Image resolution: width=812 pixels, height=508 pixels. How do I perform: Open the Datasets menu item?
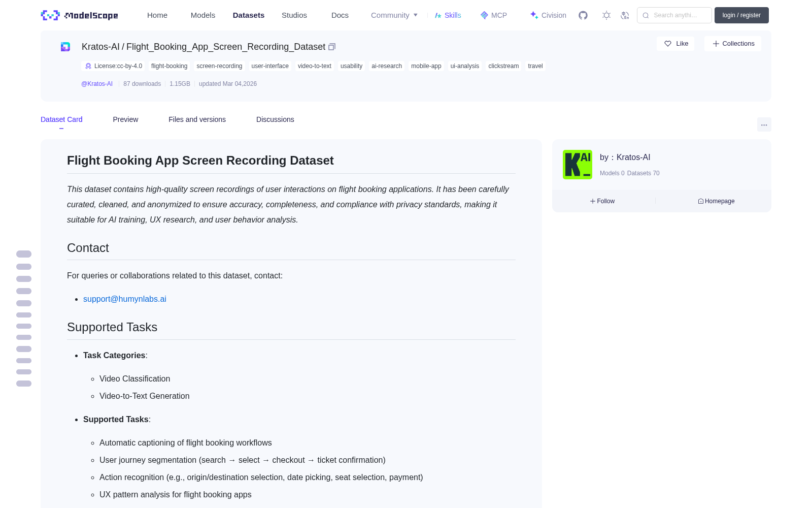coord(249,15)
